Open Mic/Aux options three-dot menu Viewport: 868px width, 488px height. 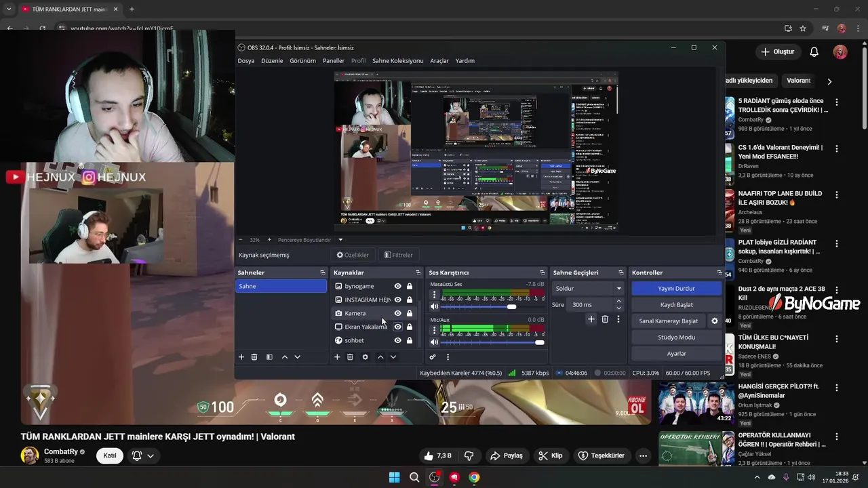(x=435, y=330)
